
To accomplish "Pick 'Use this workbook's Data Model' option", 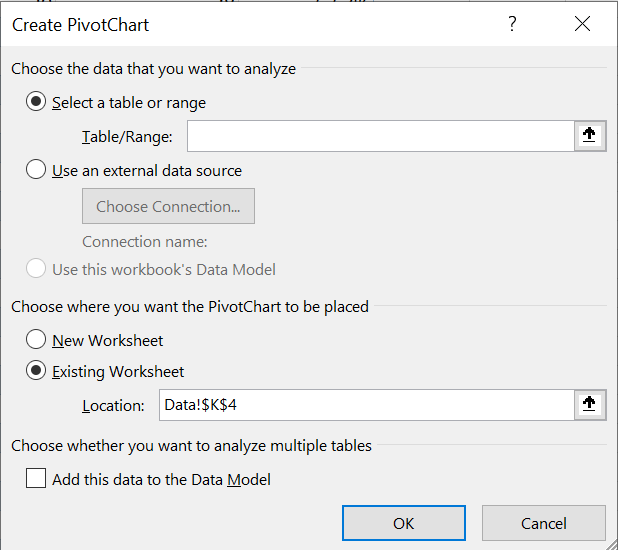I will [37, 269].
